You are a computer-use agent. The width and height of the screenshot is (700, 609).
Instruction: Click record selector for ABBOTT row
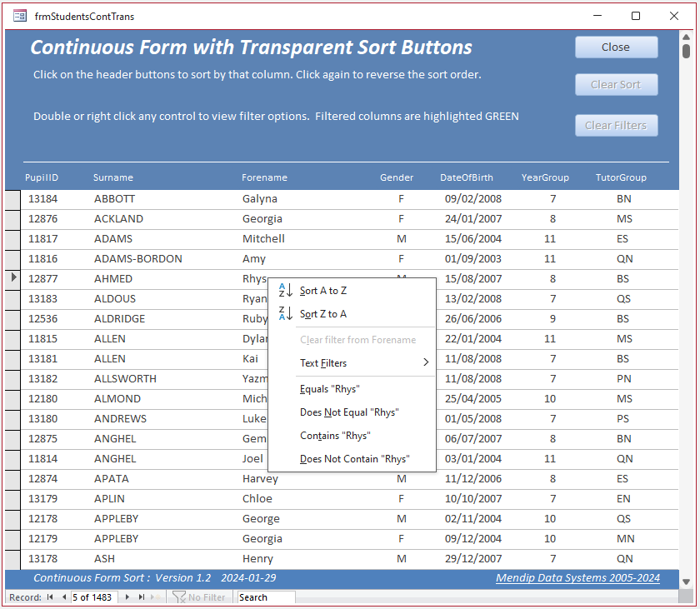[13, 199]
